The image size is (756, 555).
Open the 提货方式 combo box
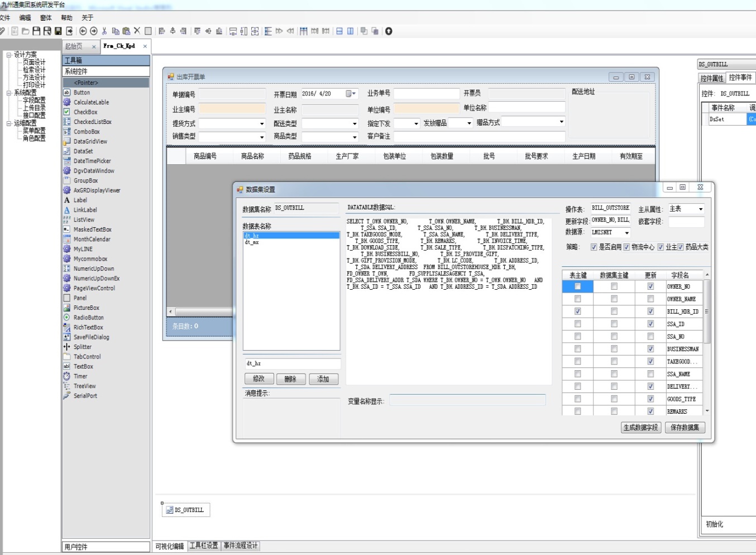click(x=261, y=123)
